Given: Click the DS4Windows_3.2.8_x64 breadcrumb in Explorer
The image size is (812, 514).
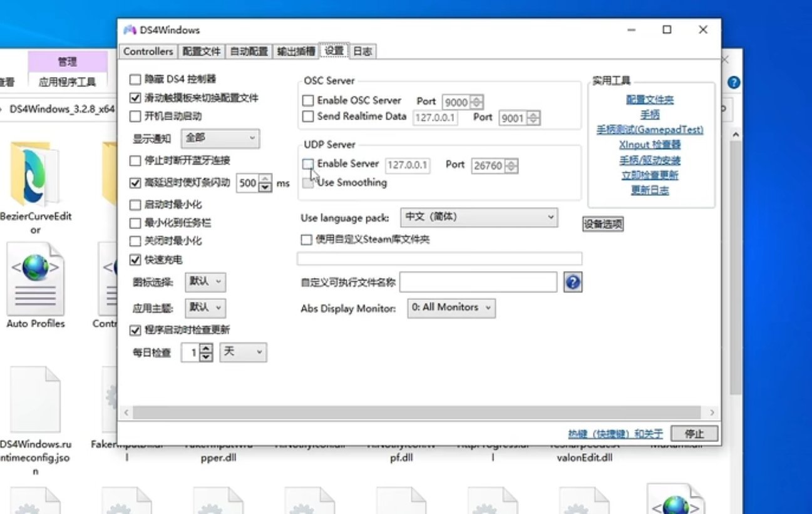Looking at the screenshot, I should coord(61,109).
